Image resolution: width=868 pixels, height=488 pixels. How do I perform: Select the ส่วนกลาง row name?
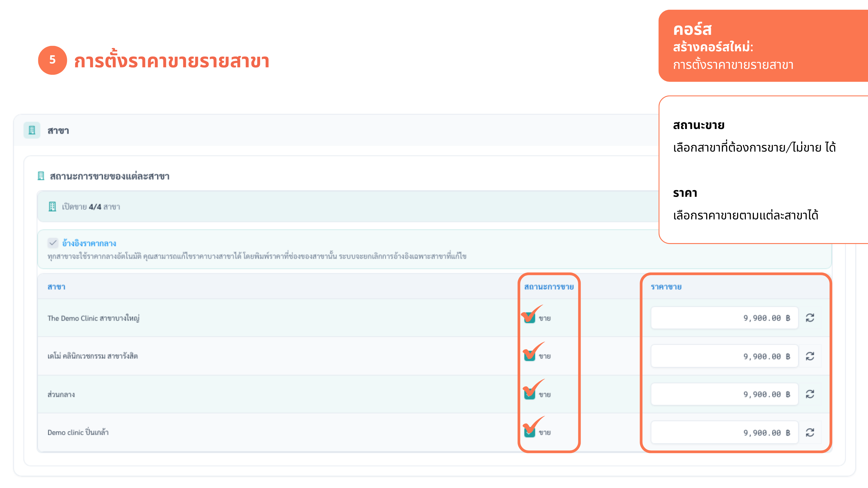tap(61, 394)
